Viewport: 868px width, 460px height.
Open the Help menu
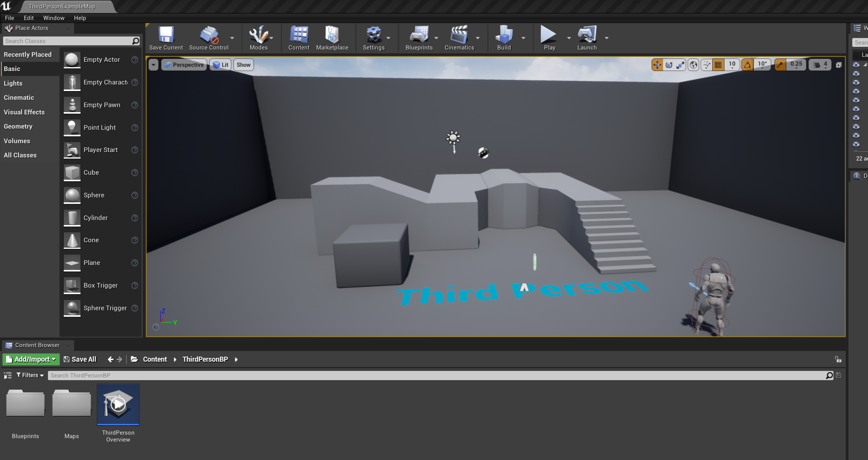(80, 18)
